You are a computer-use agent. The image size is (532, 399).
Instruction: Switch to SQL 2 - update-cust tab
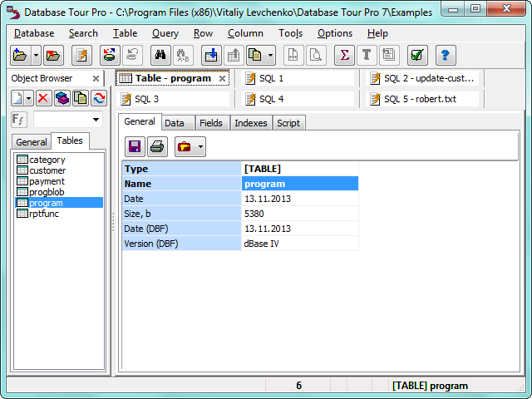click(x=422, y=78)
